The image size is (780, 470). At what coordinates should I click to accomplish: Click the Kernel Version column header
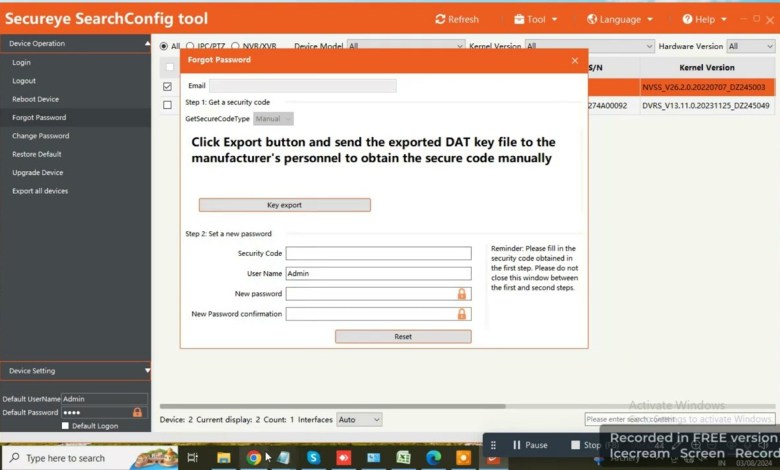pos(706,68)
